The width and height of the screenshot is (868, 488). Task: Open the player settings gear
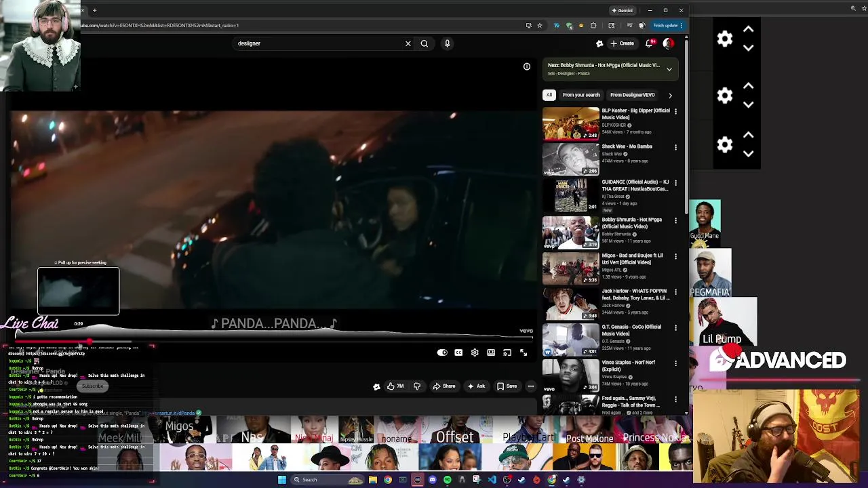475,352
